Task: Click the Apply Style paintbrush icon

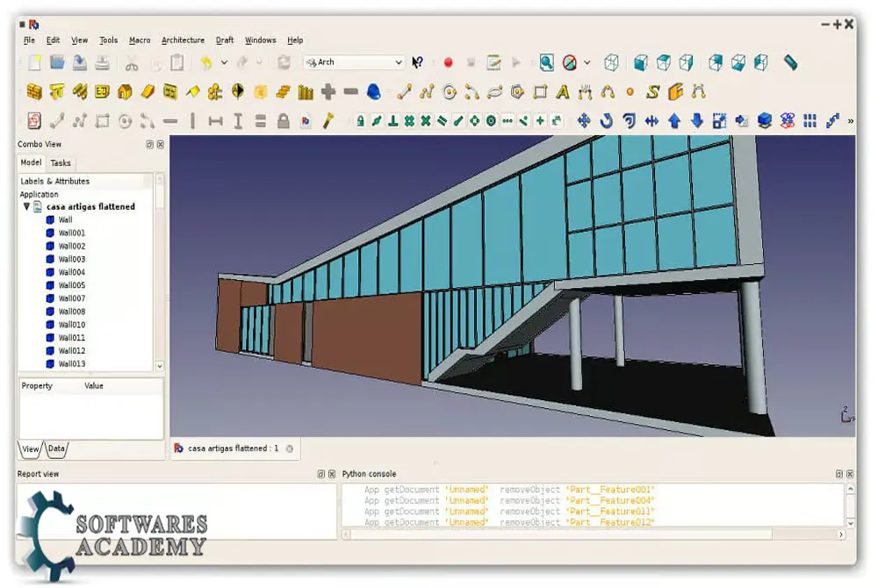Action: coord(328,121)
